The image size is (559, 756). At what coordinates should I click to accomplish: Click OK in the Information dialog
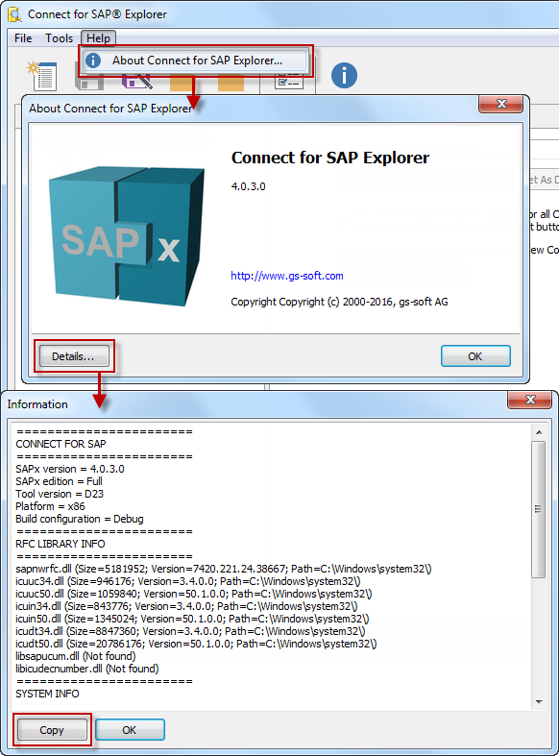(x=130, y=730)
